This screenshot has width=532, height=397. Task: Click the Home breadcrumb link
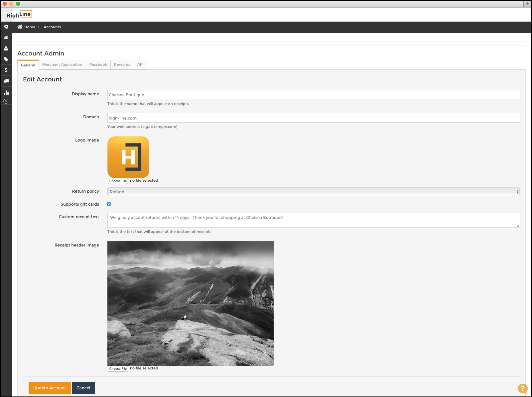click(30, 27)
